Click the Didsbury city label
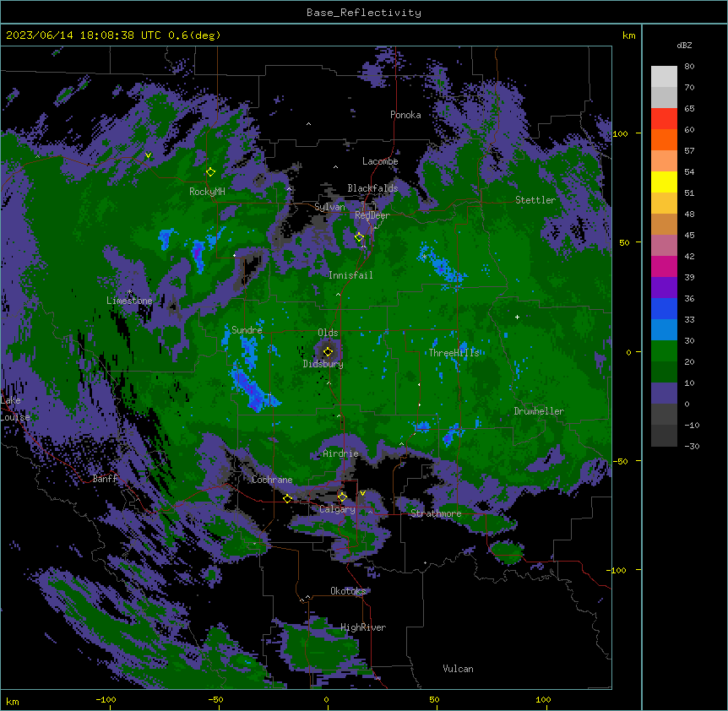Viewport: 728px width, 711px height. click(x=323, y=364)
